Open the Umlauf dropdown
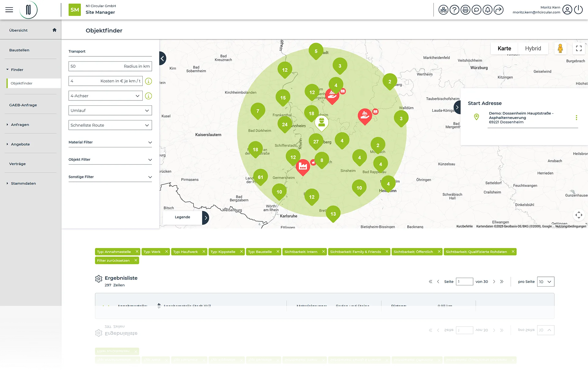Viewport: 588px width, 391px height. (x=110, y=111)
